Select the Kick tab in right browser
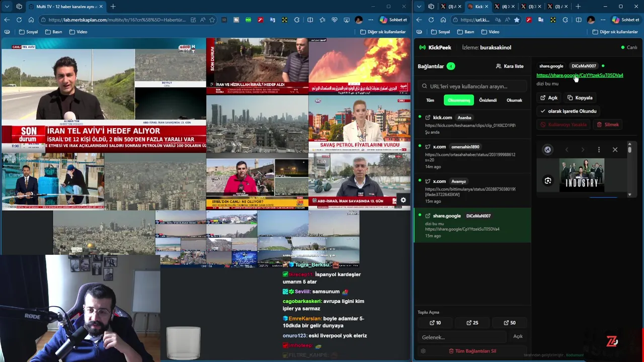 click(478, 7)
